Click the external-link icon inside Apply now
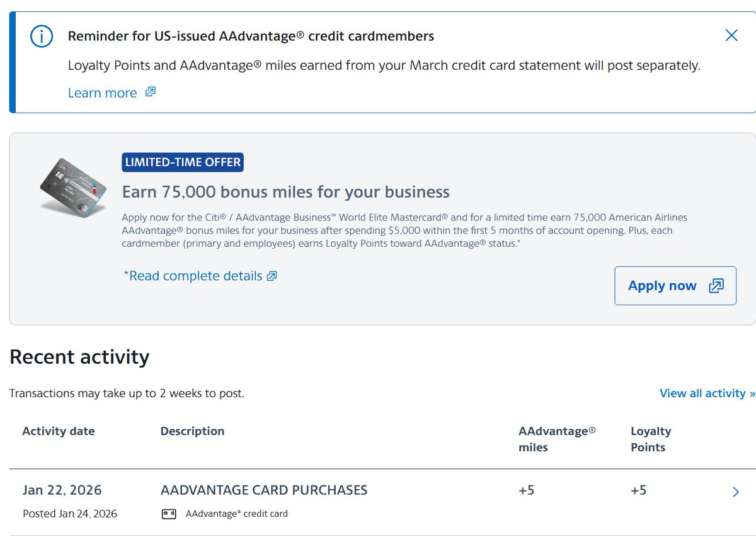 coord(716,286)
